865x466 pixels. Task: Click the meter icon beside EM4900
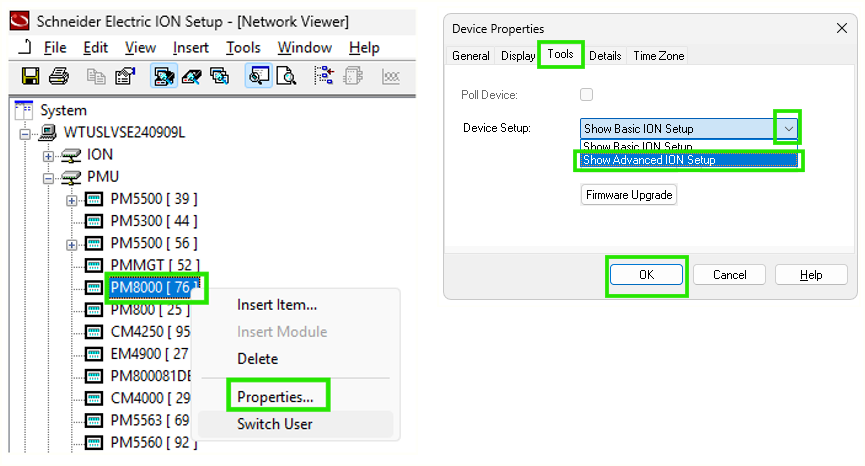point(94,354)
